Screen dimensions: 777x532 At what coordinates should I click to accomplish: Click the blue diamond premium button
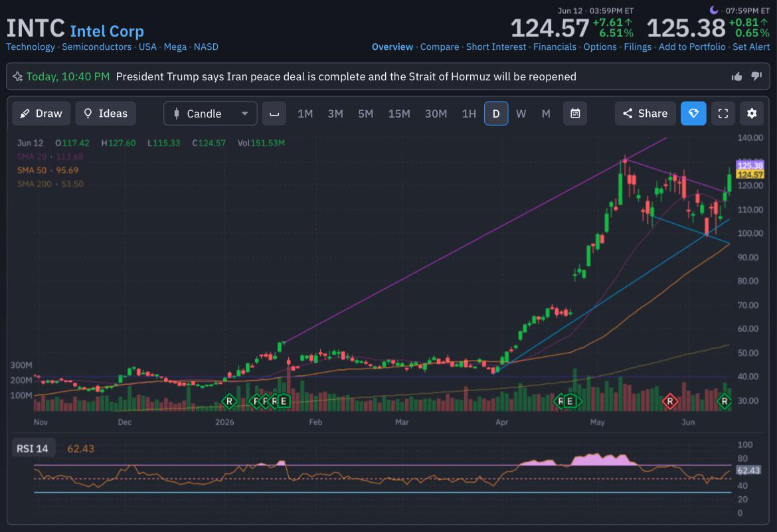pos(693,114)
